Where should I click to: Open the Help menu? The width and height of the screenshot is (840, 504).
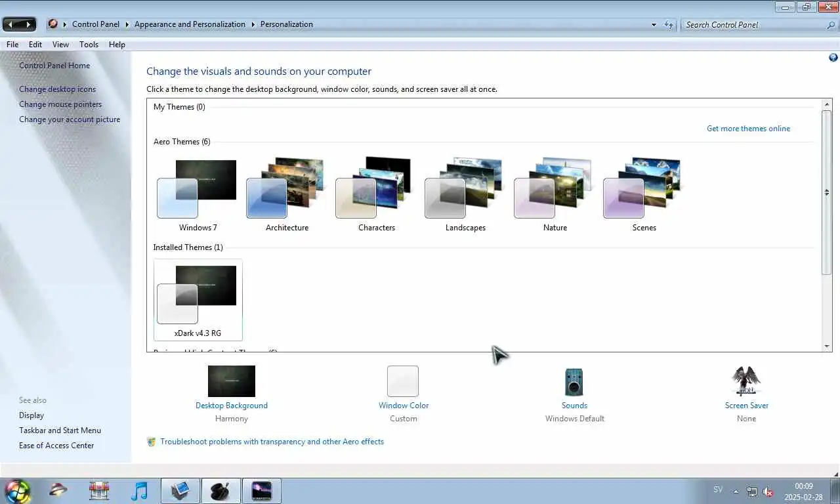pyautogui.click(x=117, y=45)
